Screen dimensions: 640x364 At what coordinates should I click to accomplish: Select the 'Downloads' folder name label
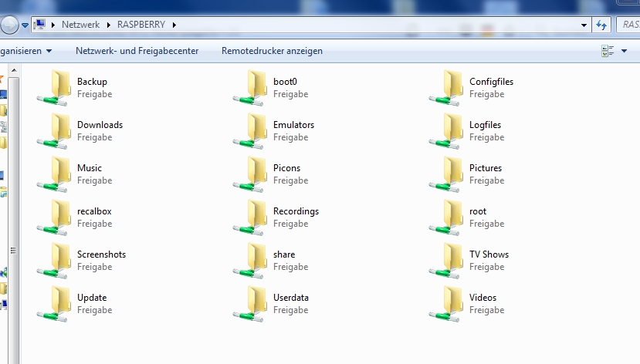pyautogui.click(x=100, y=125)
